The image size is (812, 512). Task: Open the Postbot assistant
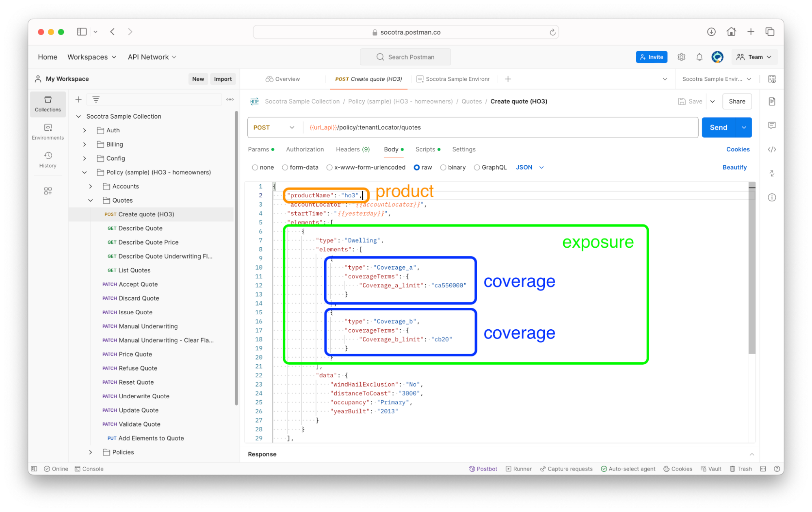pyautogui.click(x=483, y=469)
